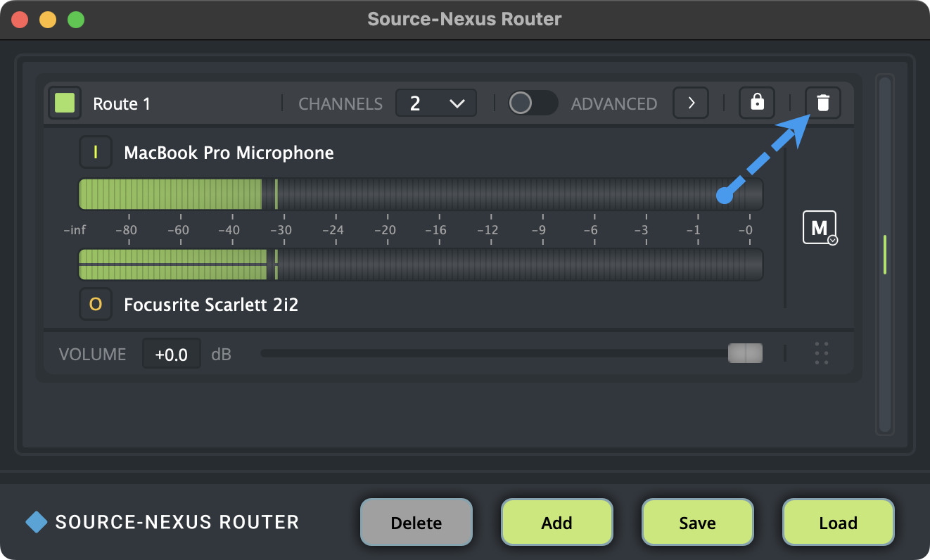930x560 pixels.
Task: Click the output device O button
Action: click(96, 304)
